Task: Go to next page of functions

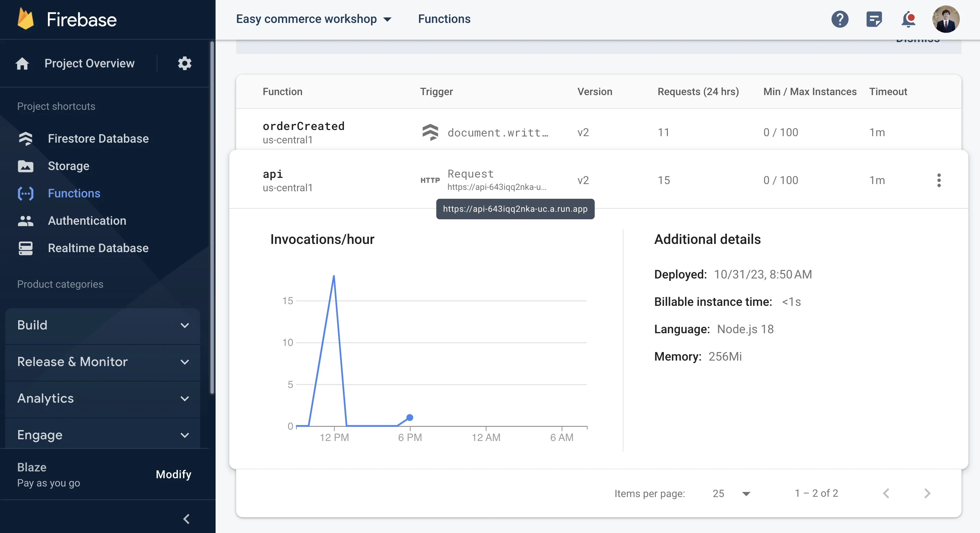Action: coord(927,493)
